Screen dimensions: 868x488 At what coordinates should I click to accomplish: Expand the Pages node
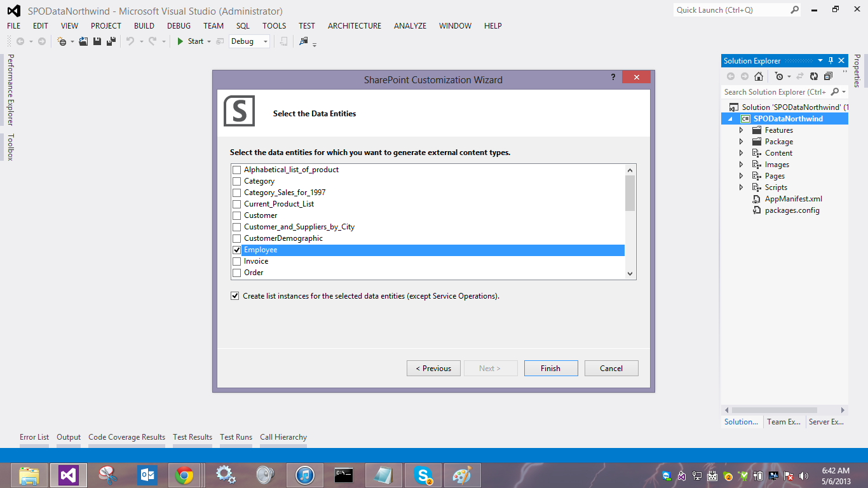[x=741, y=176]
